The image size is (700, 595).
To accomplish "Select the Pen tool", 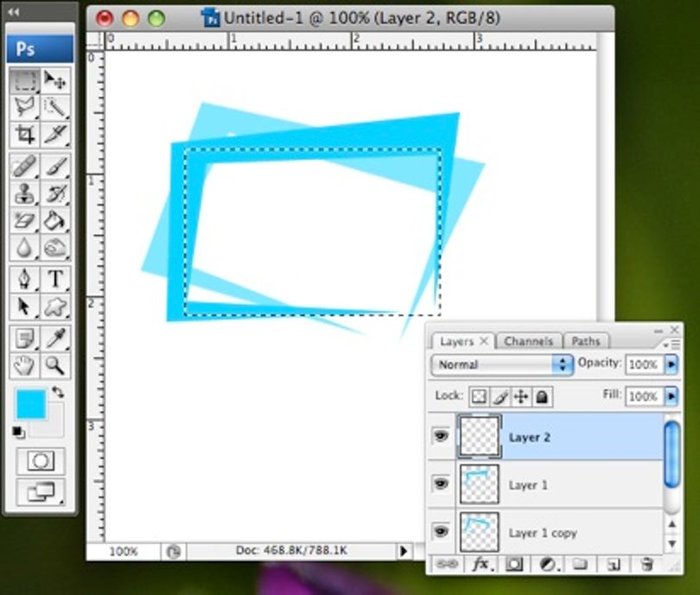I will pyautogui.click(x=24, y=279).
